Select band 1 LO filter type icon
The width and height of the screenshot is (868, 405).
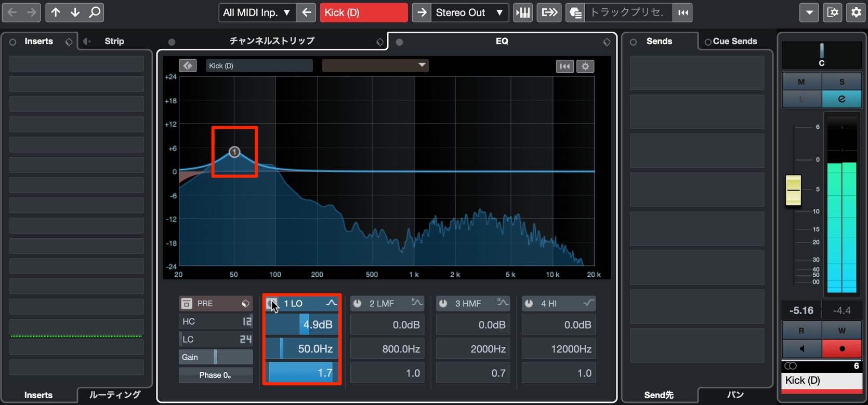pyautogui.click(x=331, y=303)
